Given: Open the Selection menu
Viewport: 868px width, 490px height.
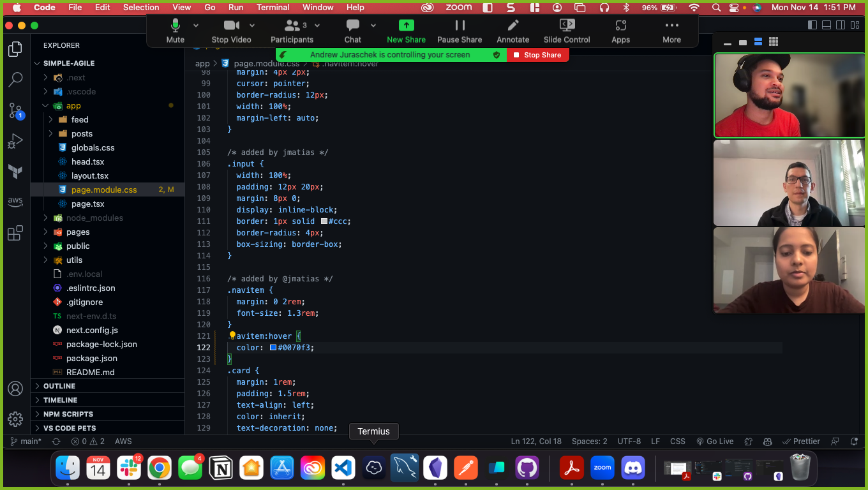Looking at the screenshot, I should pos(140,7).
